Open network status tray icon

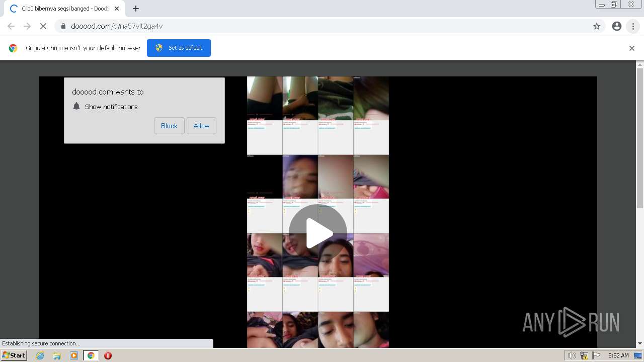click(584, 355)
